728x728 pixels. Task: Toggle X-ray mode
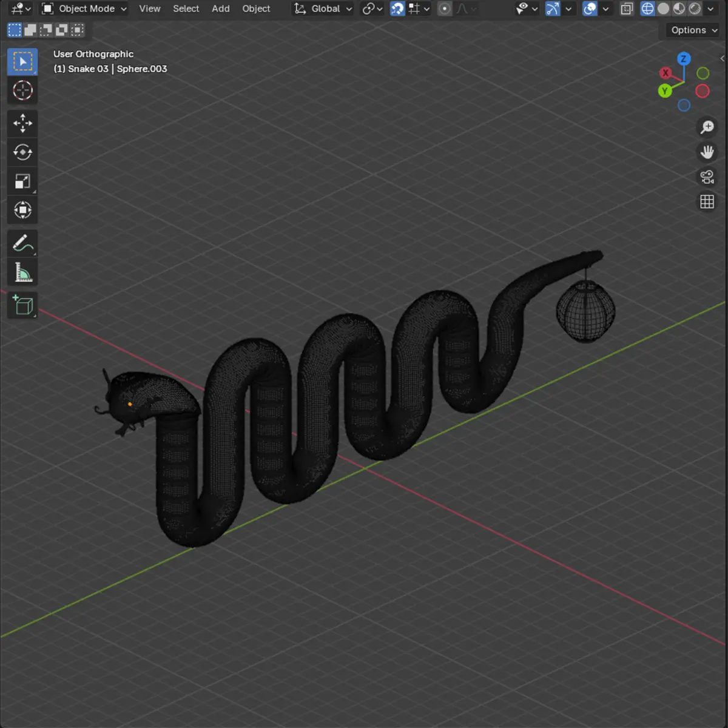[627, 8]
